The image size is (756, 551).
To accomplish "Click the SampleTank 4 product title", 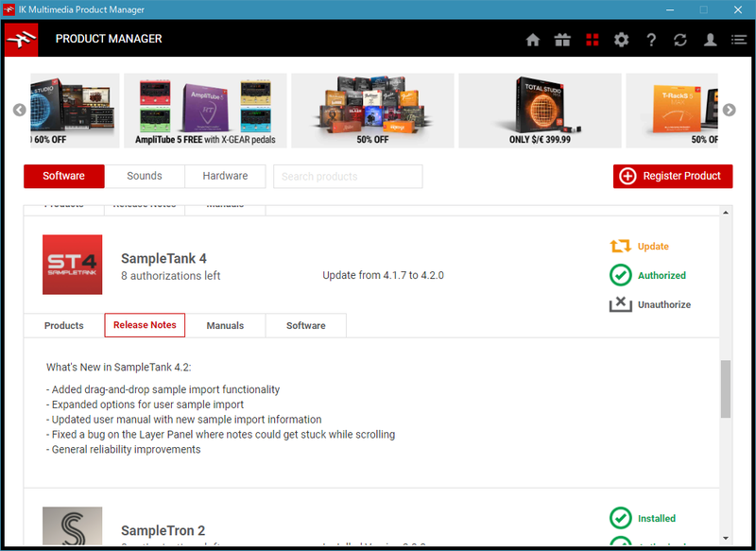I will 163,258.
